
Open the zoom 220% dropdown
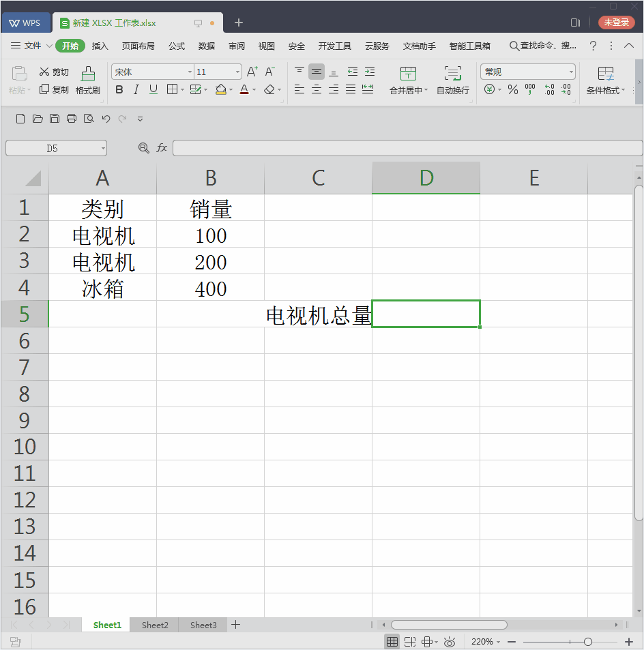click(x=498, y=642)
